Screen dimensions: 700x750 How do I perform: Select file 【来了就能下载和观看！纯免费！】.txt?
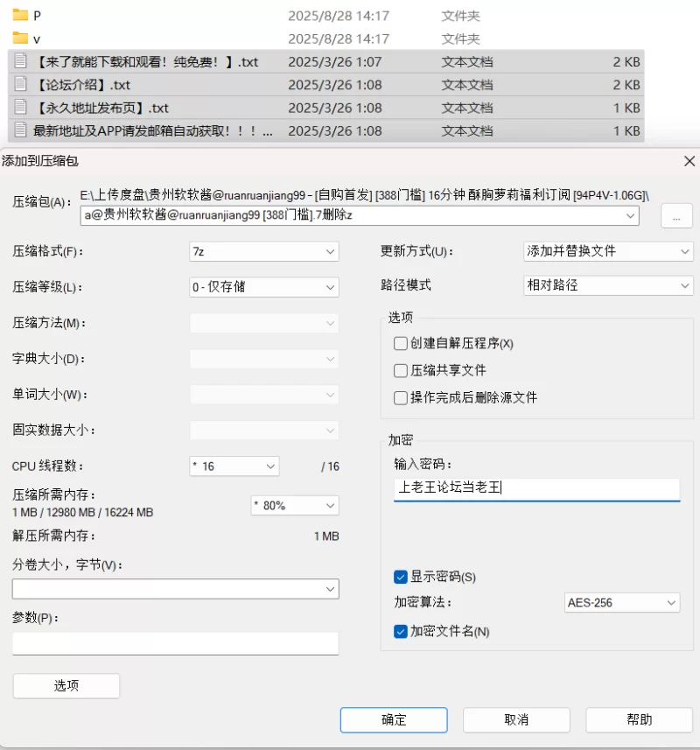pyautogui.click(x=326, y=61)
